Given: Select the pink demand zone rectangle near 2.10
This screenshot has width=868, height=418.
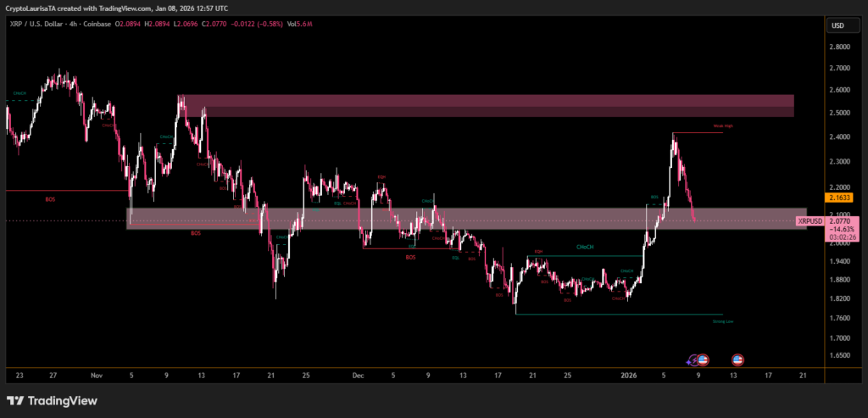Looking at the screenshot, I should [x=466, y=219].
